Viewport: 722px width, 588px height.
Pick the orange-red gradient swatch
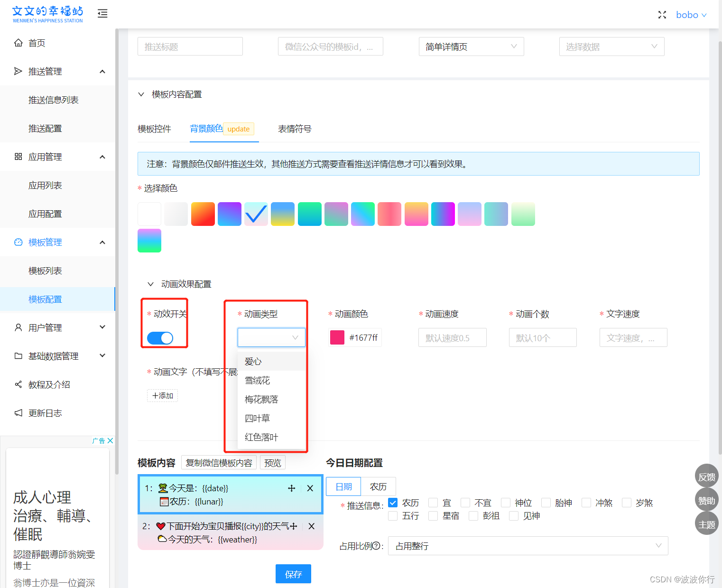203,214
